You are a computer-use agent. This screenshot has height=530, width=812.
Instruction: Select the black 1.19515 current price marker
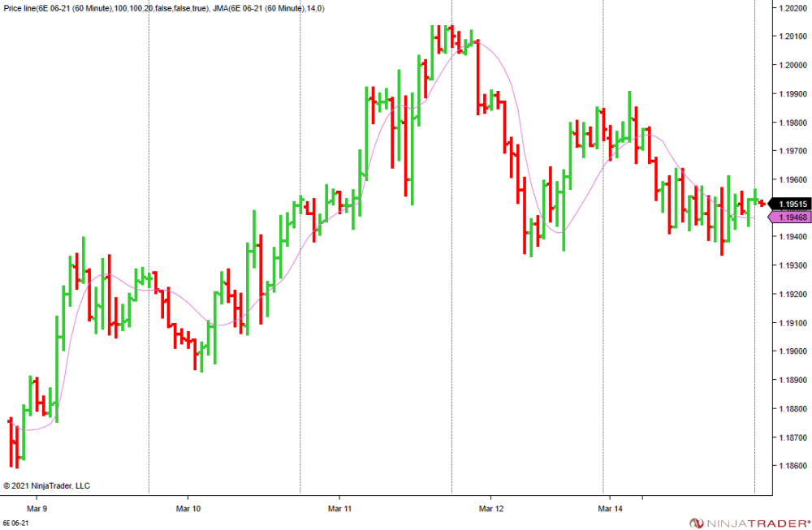click(792, 205)
